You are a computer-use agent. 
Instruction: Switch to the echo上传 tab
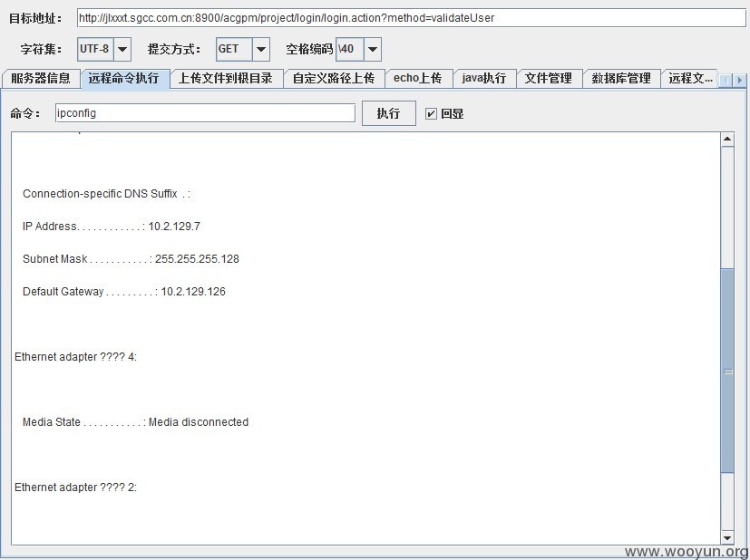(418, 78)
